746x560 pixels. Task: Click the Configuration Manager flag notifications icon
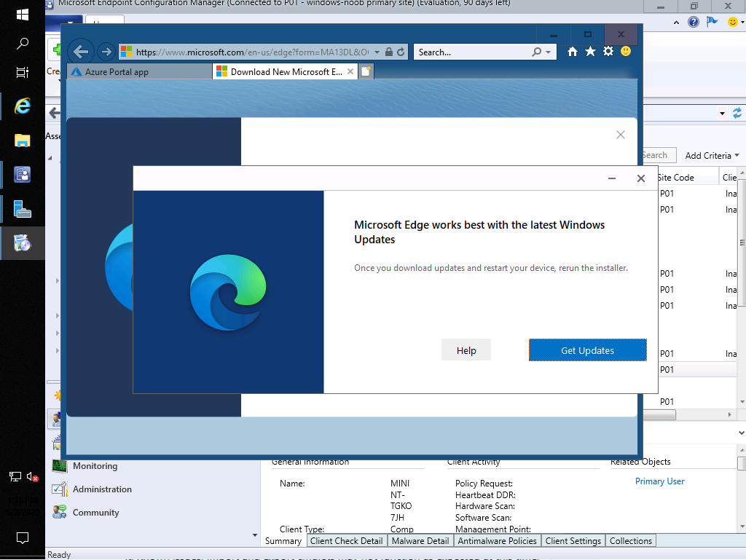(712, 22)
